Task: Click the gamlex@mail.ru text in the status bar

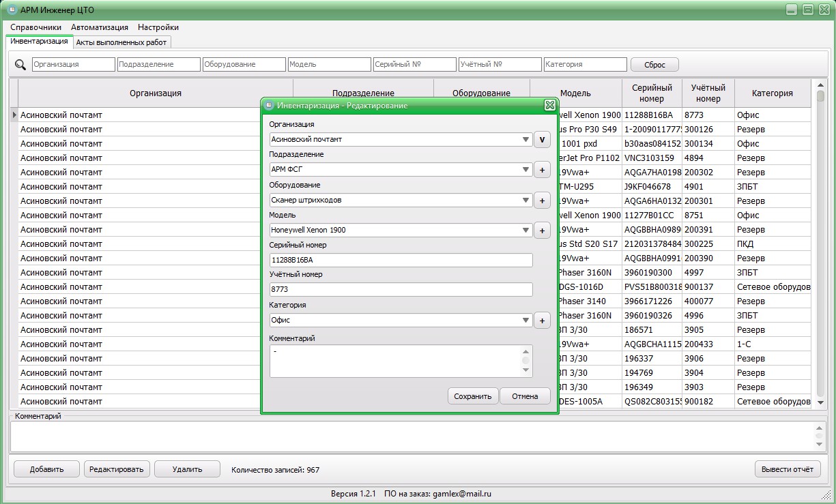Action: click(461, 494)
